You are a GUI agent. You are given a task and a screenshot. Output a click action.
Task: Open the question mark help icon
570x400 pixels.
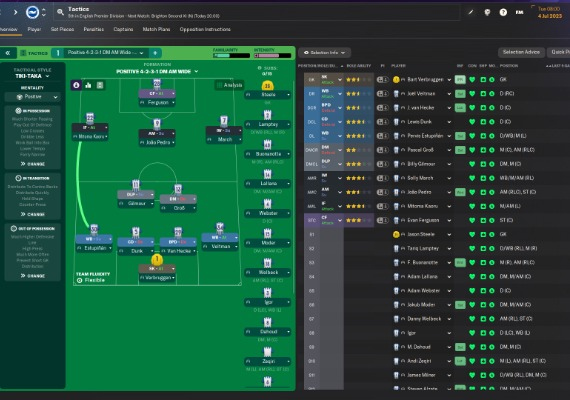503,12
